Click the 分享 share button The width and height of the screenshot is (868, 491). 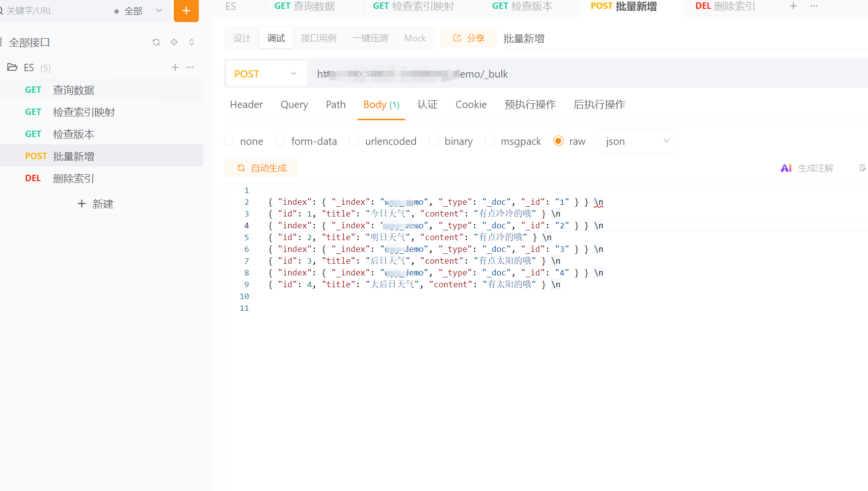click(468, 38)
